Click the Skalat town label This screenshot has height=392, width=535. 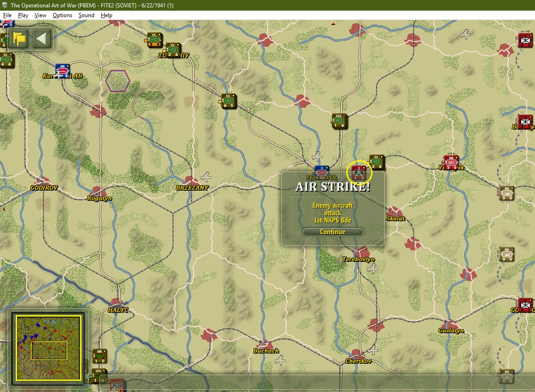point(395,218)
